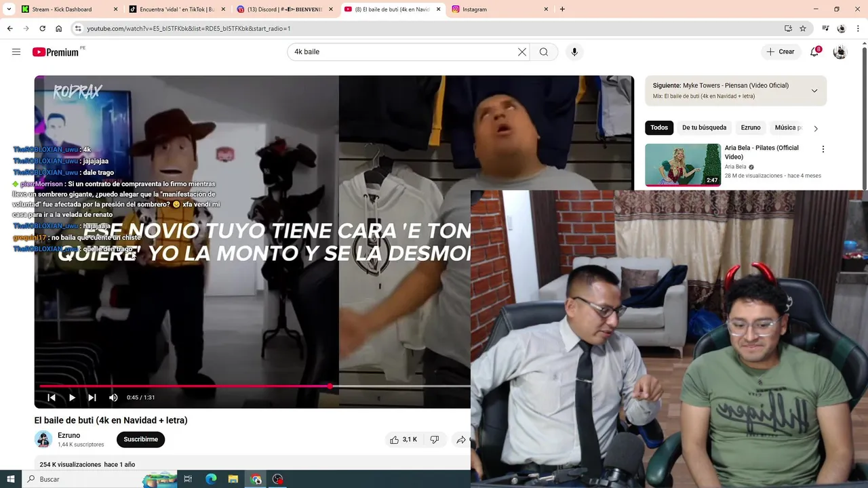Mute the video with speaker icon
868x488 pixels.
coord(113,398)
